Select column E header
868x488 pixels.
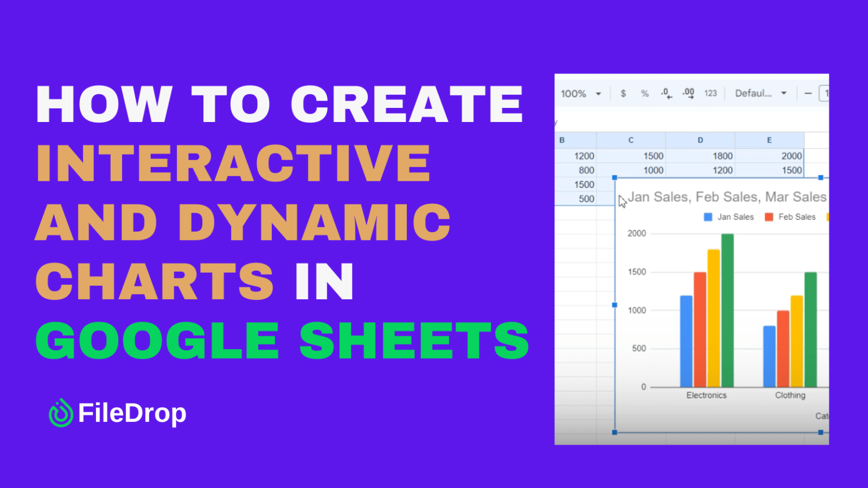(x=769, y=140)
